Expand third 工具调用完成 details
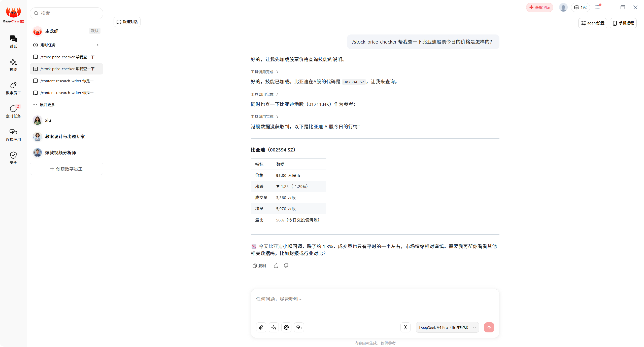The image size is (644, 347). point(264,117)
